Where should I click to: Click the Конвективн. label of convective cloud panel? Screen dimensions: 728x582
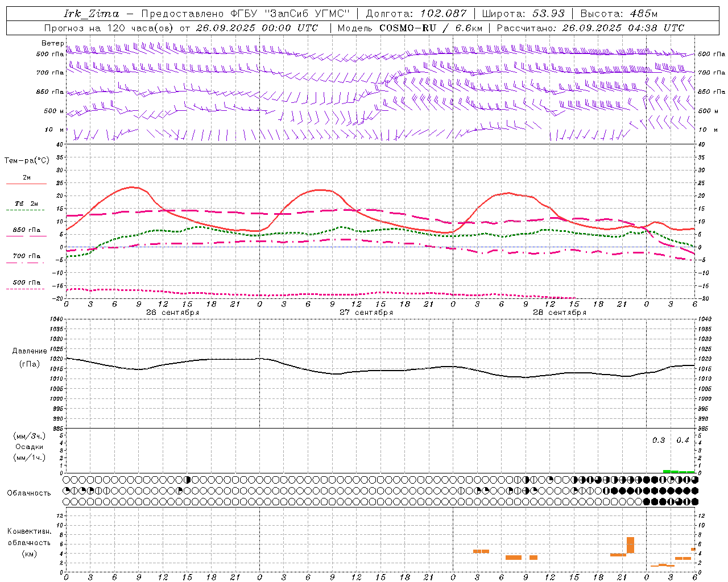[x=30, y=531]
